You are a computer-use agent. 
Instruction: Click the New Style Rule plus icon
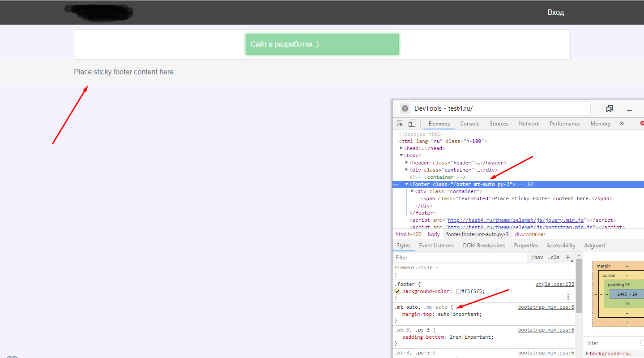coord(568,257)
